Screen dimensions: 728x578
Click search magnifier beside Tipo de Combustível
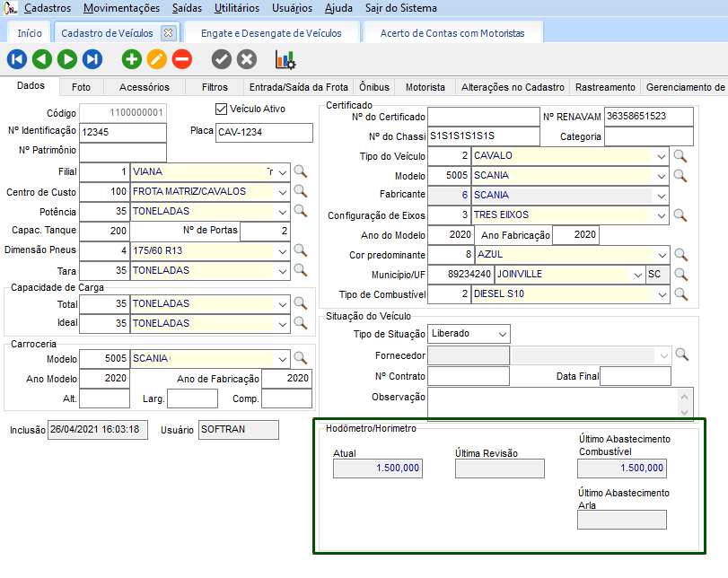pos(680,294)
